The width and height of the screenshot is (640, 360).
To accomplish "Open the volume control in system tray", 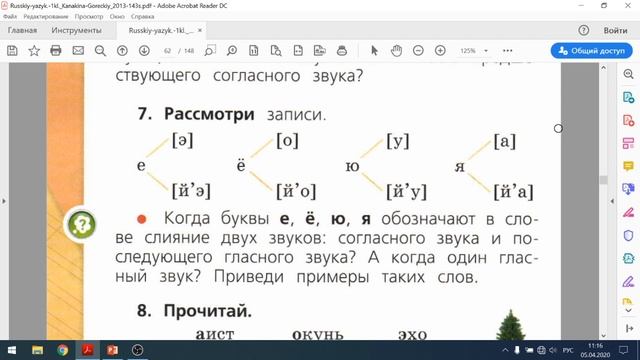I will (553, 350).
